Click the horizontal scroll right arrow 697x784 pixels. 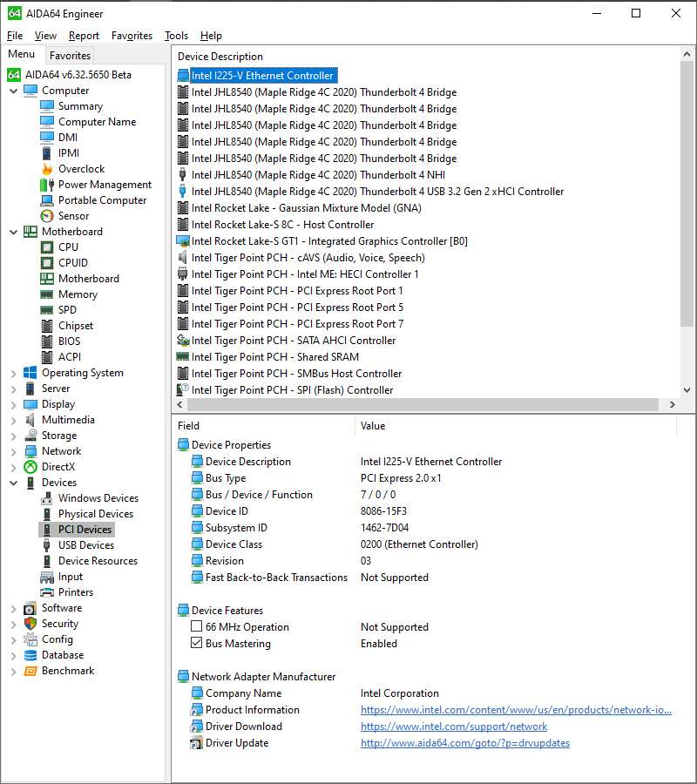(673, 404)
